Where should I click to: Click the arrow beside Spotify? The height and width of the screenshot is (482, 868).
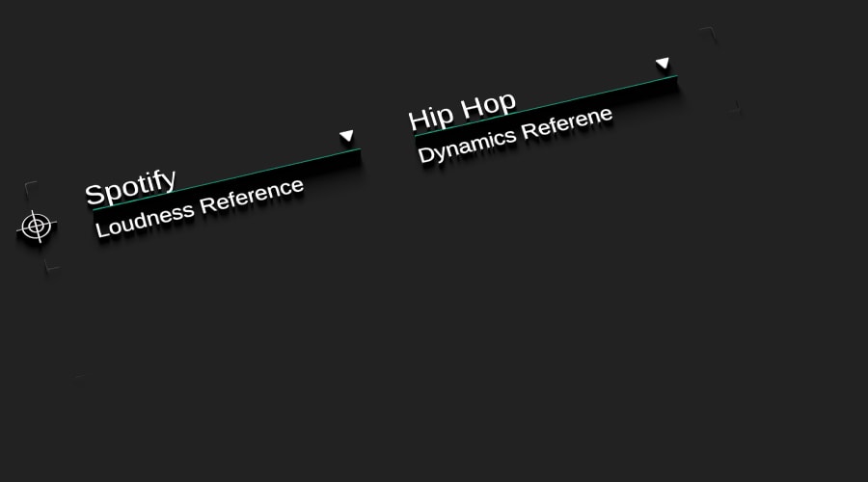[346, 136]
